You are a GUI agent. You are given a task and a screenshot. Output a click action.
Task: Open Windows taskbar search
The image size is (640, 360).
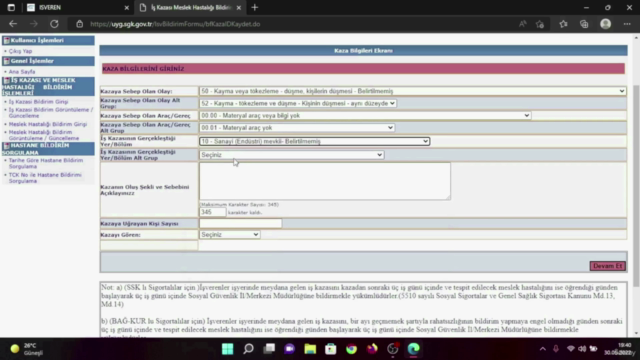coord(248,349)
